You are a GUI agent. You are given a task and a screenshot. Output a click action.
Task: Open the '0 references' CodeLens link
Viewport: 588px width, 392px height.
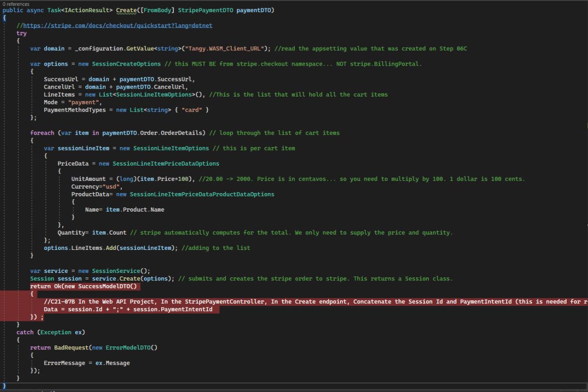pos(16,4)
